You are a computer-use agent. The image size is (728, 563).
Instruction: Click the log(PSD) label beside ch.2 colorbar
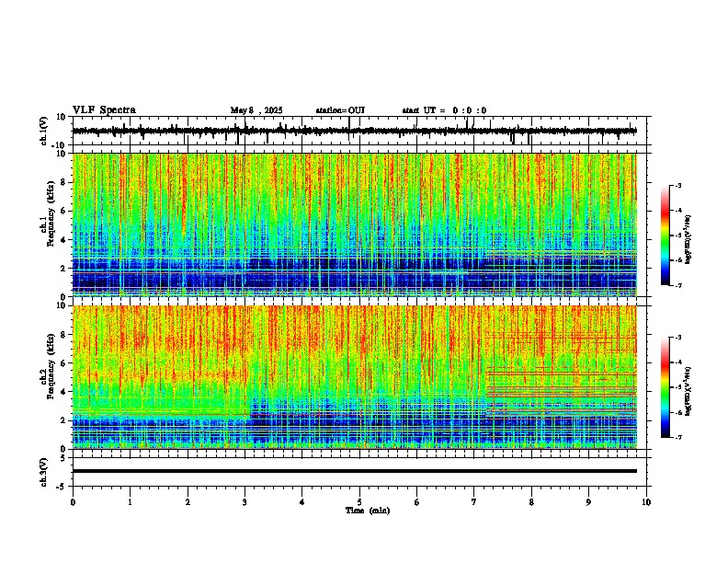(x=688, y=392)
